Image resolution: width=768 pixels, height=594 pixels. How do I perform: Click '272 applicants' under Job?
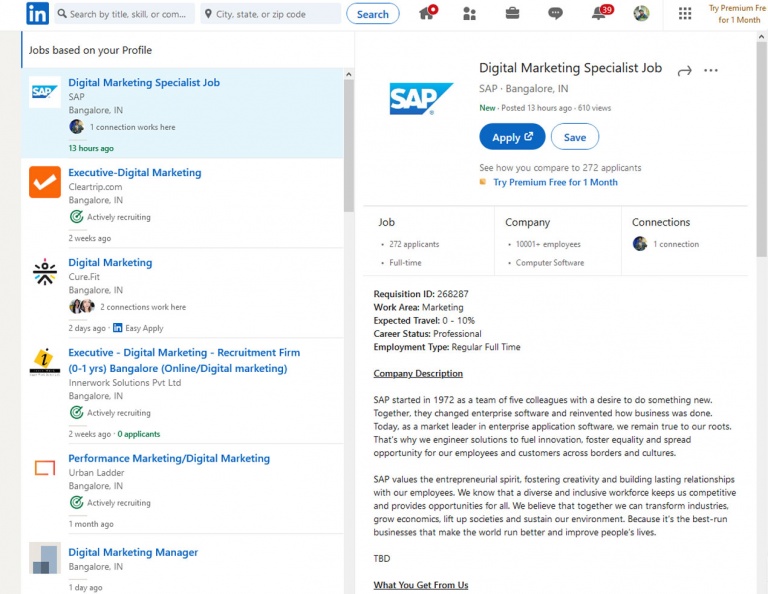click(414, 244)
